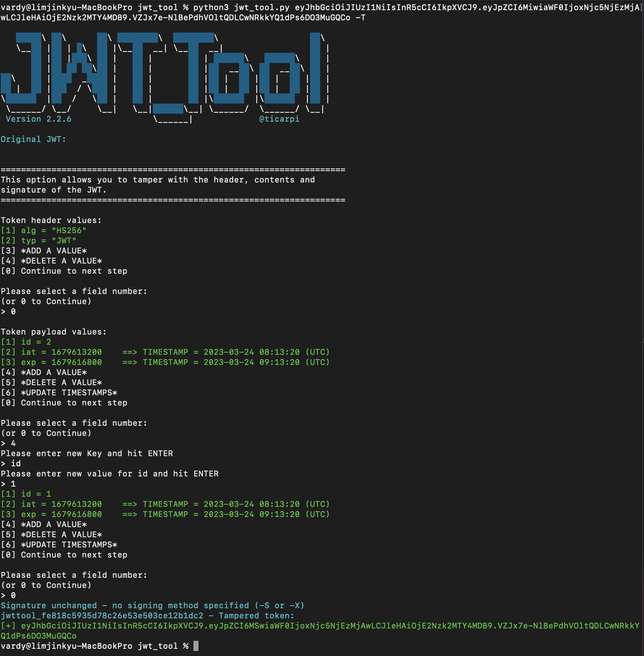Click the 'Original JWT:' heading
Image resolution: width=644 pixels, height=656 pixels.
point(33,139)
